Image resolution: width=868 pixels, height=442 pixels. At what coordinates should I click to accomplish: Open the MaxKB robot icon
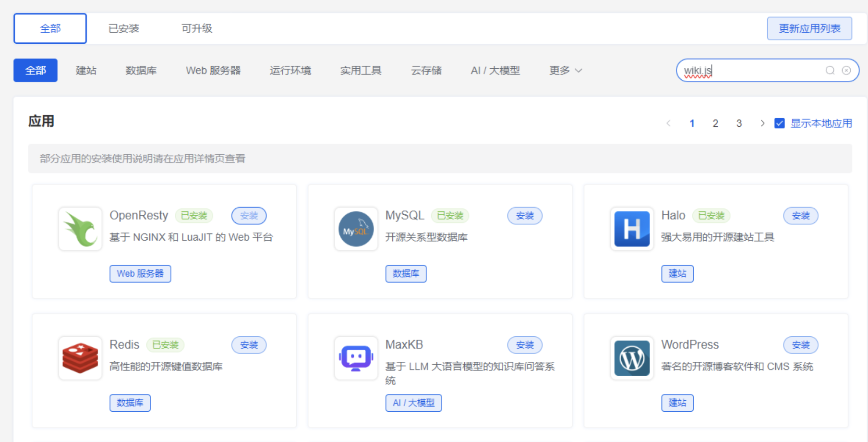(356, 358)
